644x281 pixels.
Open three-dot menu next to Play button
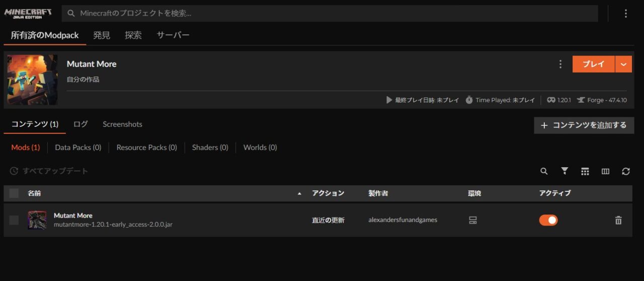560,64
